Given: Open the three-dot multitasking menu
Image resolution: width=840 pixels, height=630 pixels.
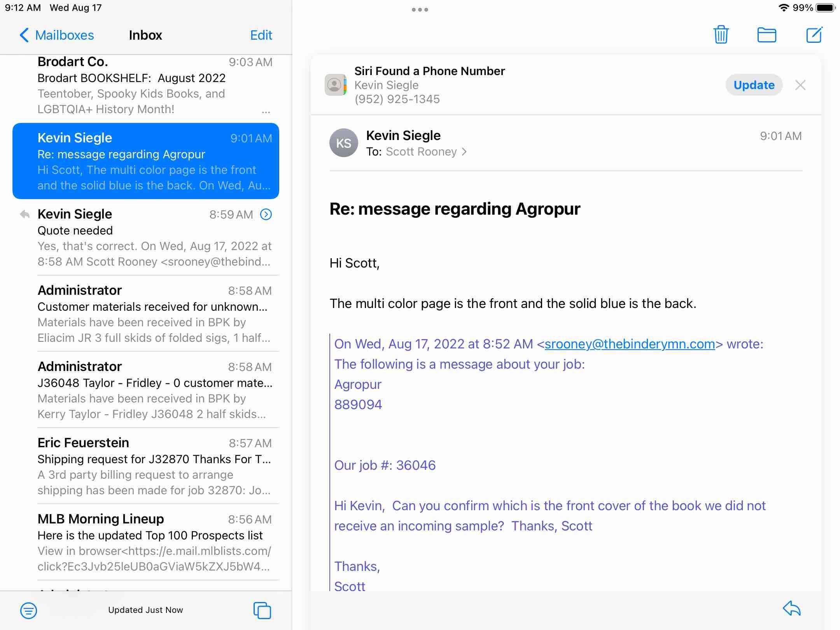Looking at the screenshot, I should coord(420,10).
